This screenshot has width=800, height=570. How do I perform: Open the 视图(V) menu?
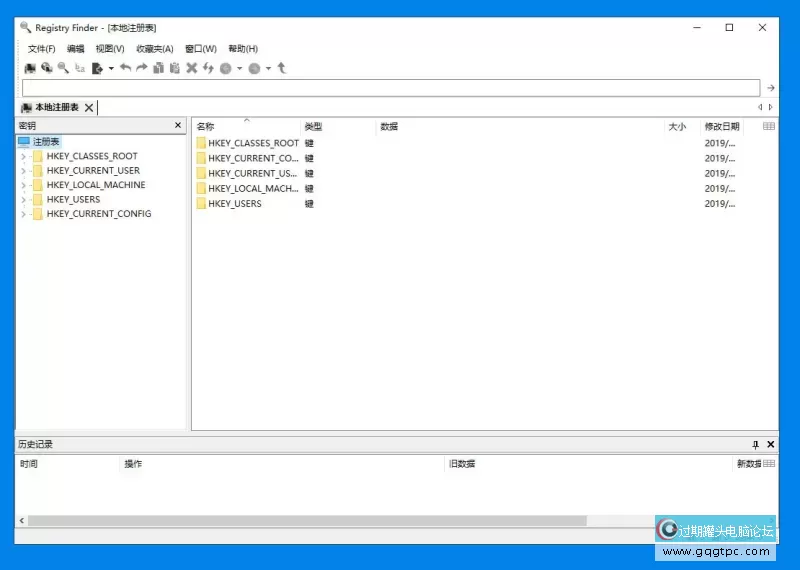pyautogui.click(x=110, y=48)
